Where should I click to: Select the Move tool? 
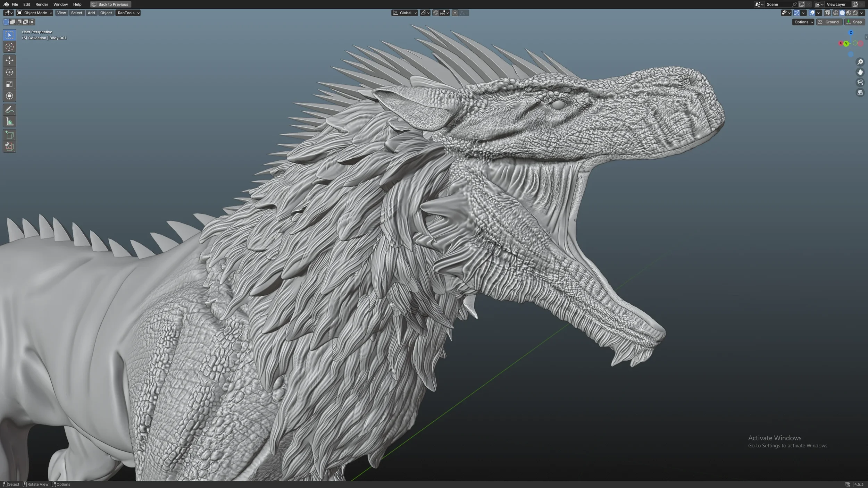tap(9, 60)
